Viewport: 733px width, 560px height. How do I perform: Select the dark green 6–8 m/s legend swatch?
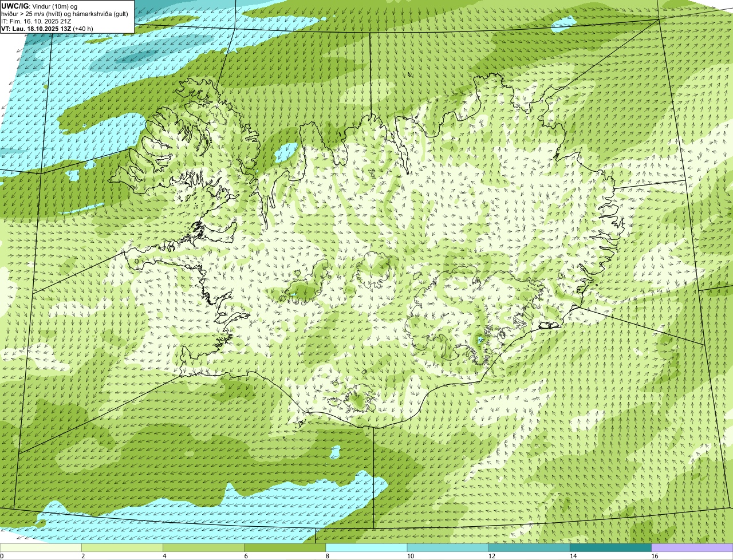[x=285, y=547]
